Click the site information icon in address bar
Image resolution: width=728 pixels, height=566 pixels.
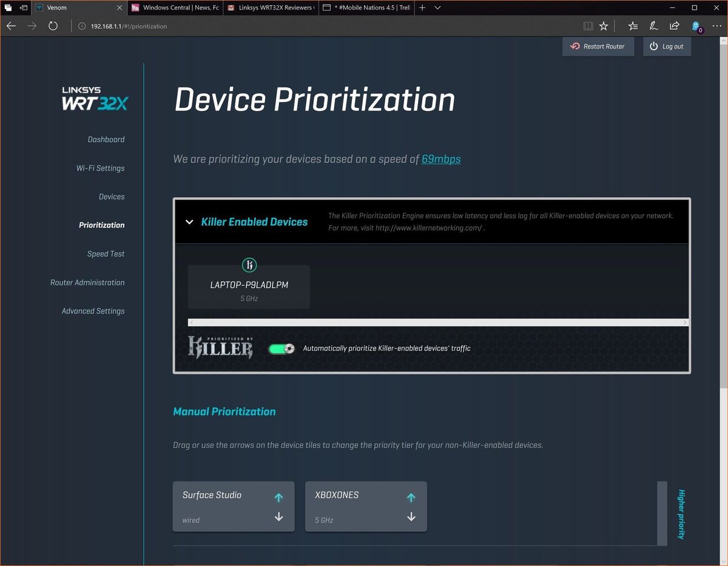(x=83, y=26)
